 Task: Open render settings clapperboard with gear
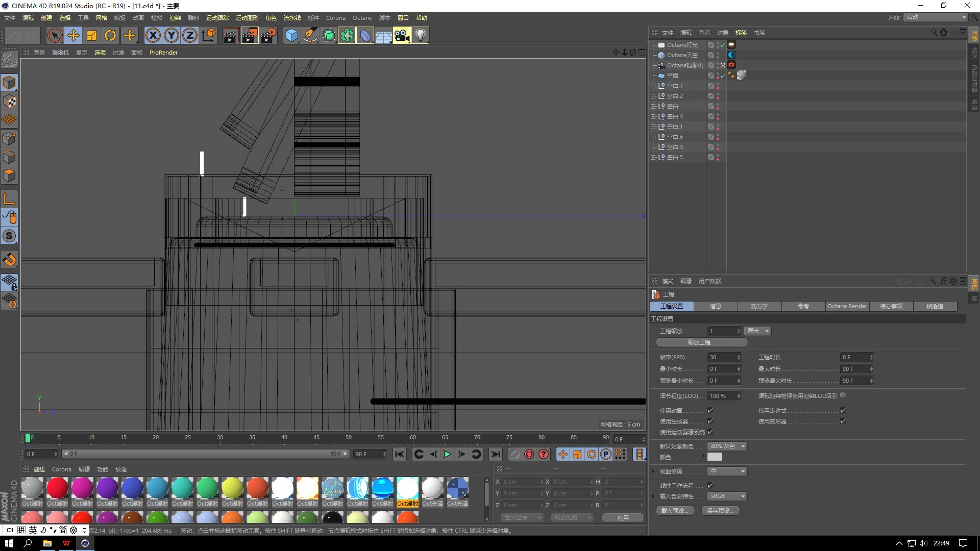click(268, 35)
